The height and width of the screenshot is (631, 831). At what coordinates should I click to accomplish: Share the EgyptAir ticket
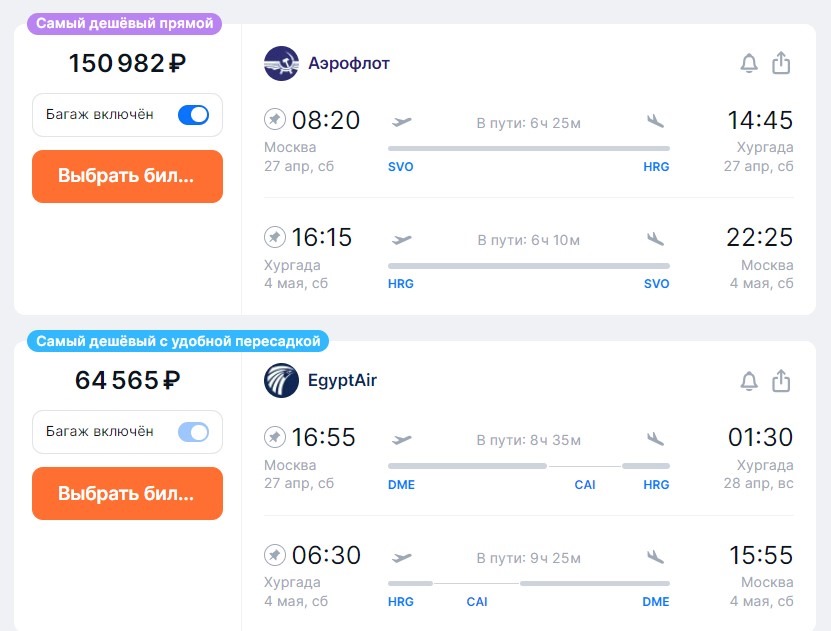[781, 380]
